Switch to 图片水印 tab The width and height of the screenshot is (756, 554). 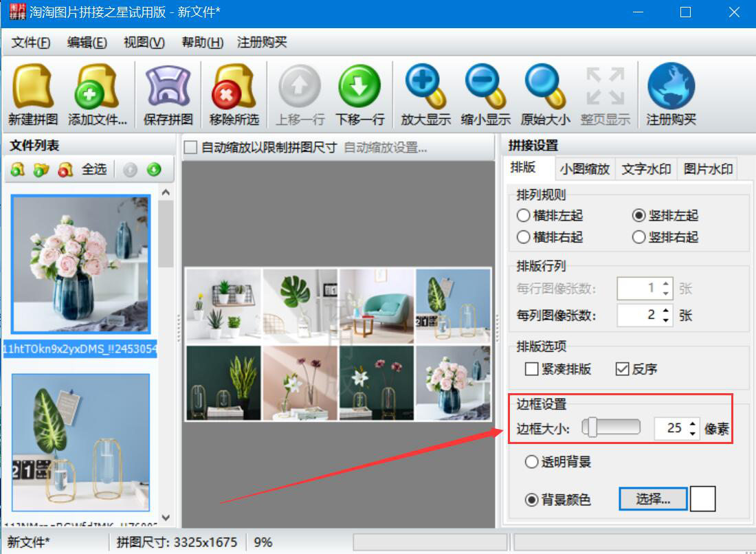(x=707, y=169)
